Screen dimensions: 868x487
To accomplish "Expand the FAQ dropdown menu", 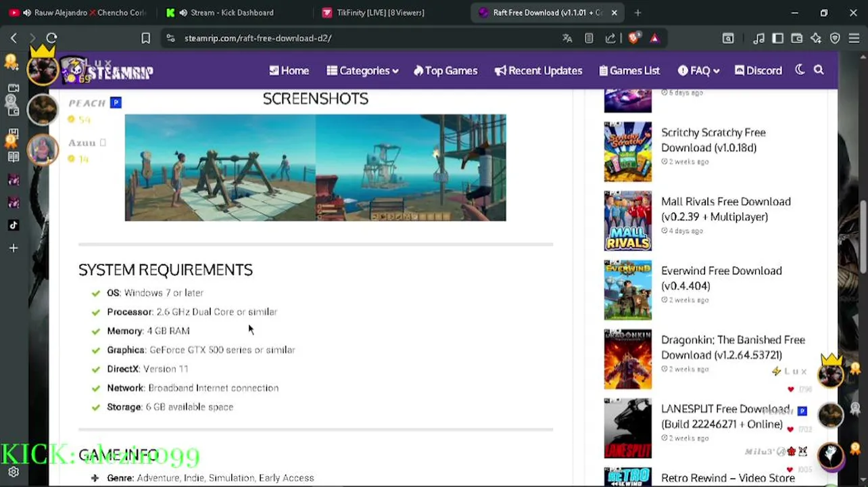I will point(698,70).
